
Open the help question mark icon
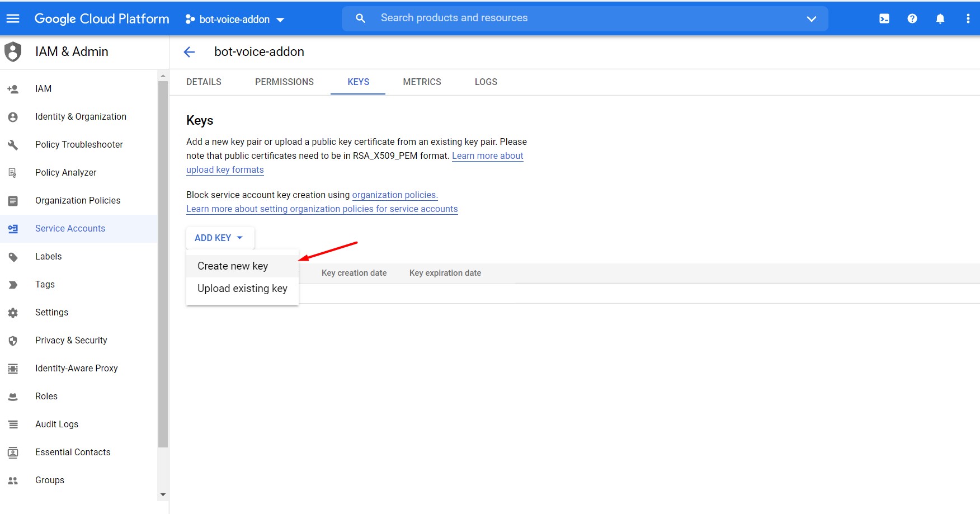click(912, 18)
